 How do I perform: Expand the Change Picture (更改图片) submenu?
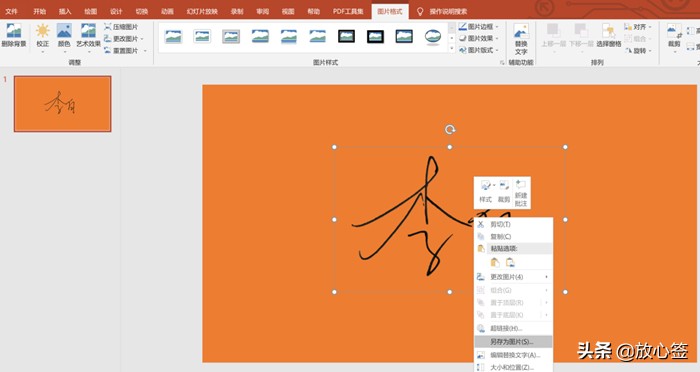point(513,277)
